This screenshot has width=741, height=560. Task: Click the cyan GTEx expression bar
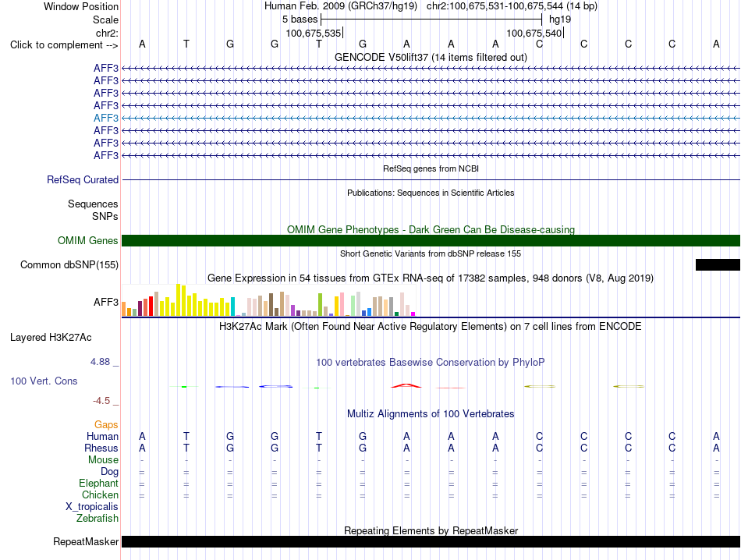(232, 307)
